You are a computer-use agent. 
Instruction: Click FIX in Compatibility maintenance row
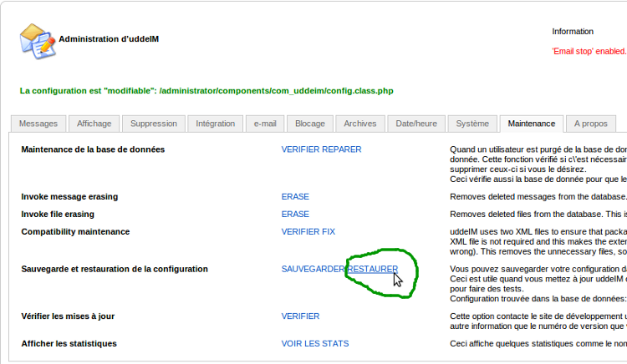pyautogui.click(x=329, y=232)
